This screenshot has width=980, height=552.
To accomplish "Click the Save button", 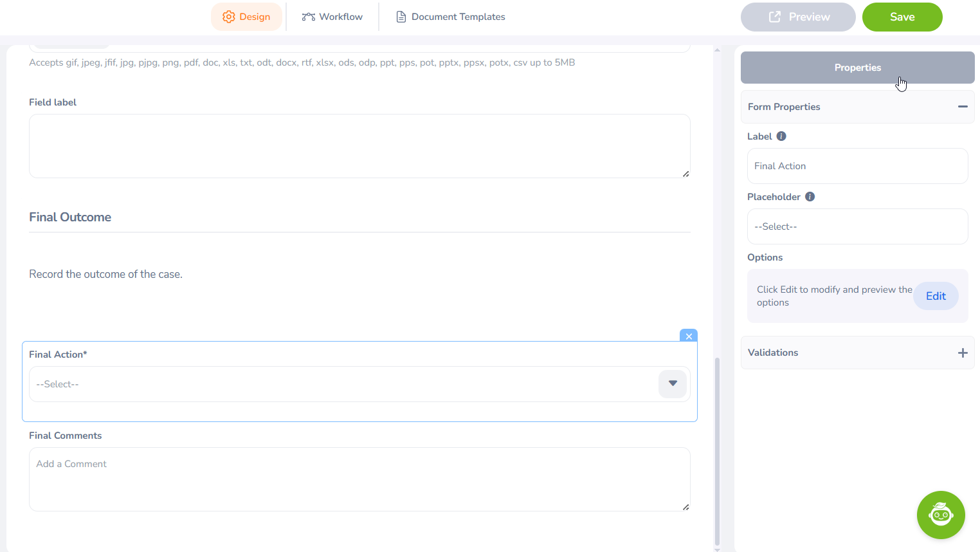I will [x=902, y=17].
